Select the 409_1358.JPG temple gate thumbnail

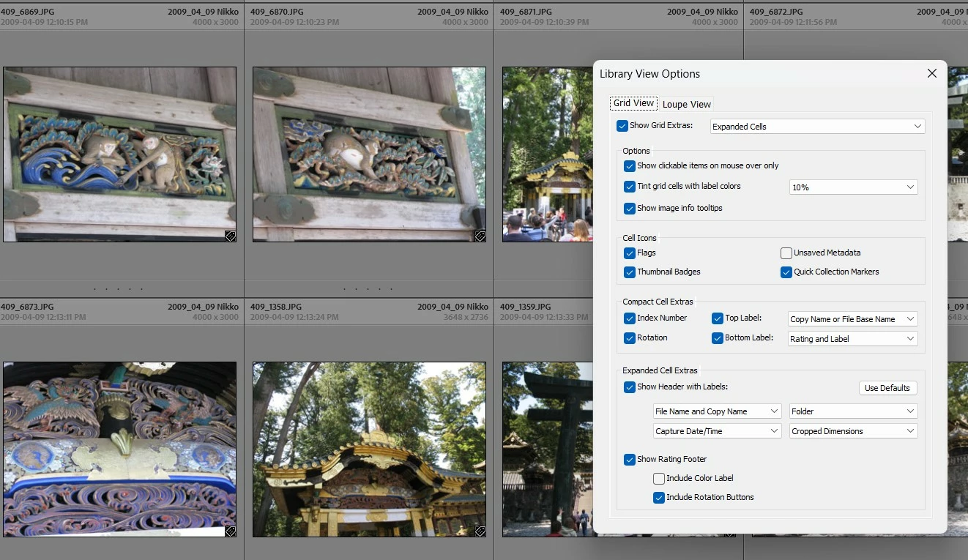tap(369, 449)
